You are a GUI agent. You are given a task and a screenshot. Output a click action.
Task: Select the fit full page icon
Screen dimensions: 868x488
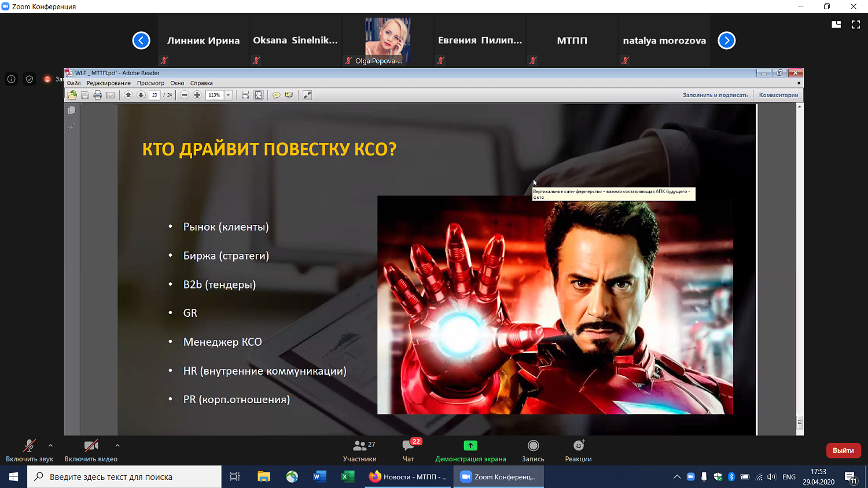(259, 95)
